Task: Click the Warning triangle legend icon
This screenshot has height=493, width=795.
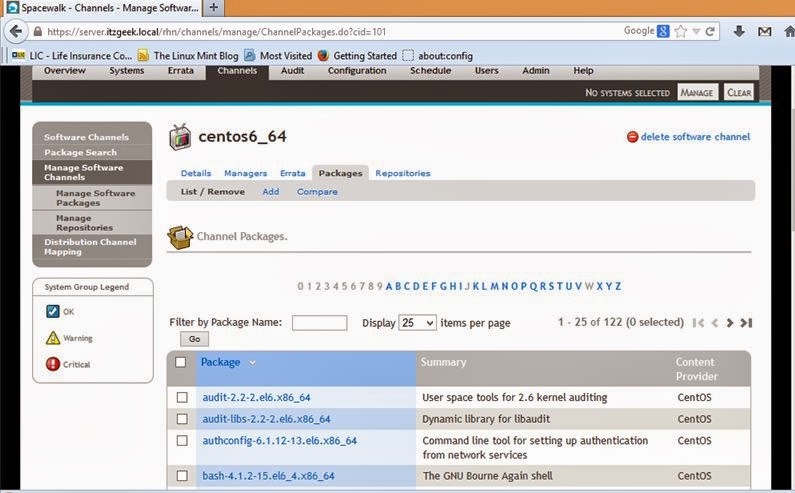Action: click(x=53, y=338)
